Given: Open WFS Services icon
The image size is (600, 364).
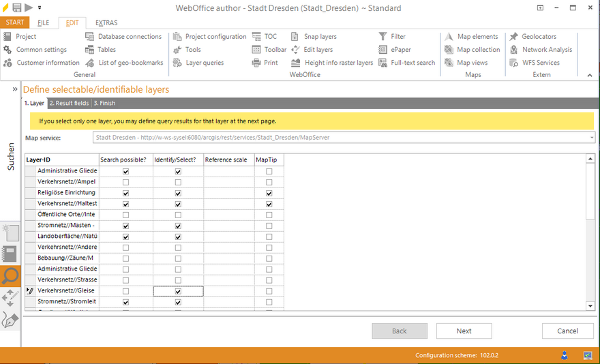Looking at the screenshot, I should click(514, 63).
